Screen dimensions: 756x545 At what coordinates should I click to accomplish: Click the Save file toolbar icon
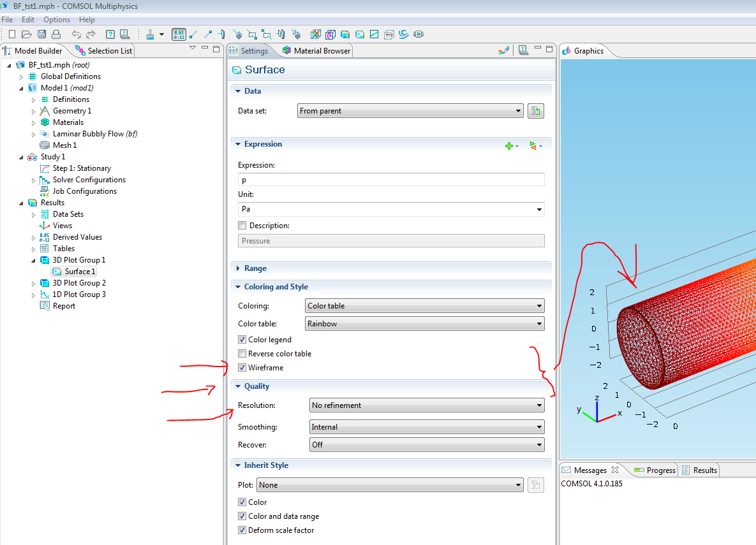(41, 34)
